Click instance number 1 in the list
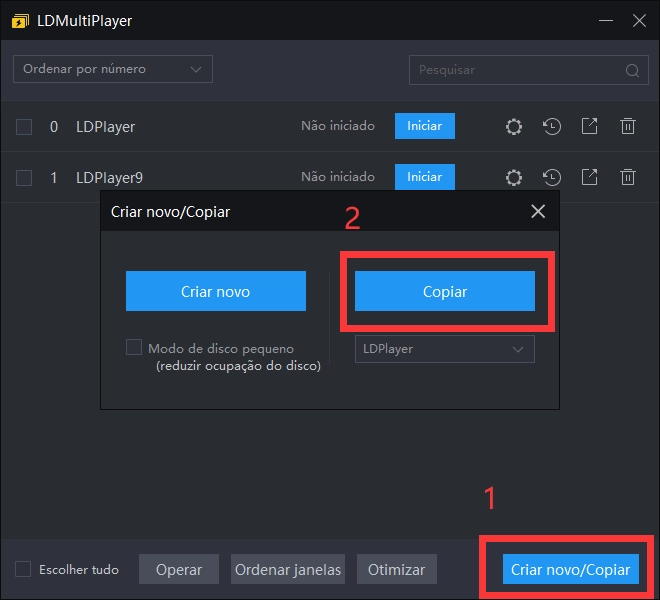Screen dimensions: 660x600 54,178
